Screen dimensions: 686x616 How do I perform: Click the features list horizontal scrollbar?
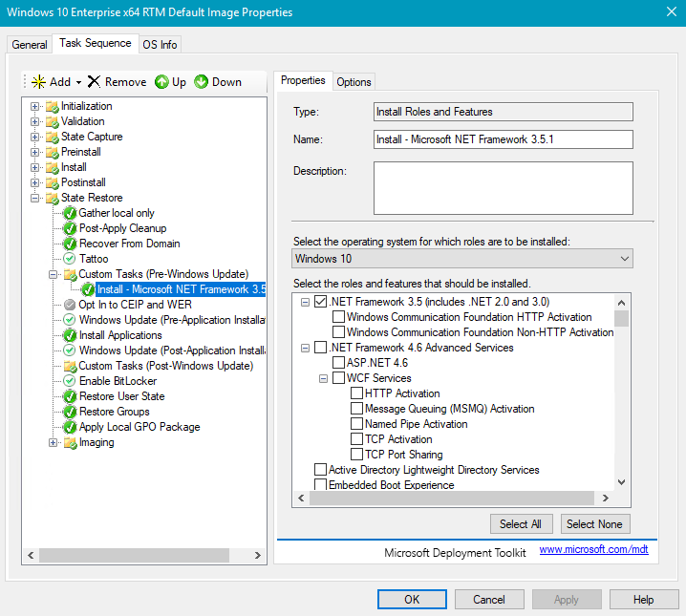[452, 498]
